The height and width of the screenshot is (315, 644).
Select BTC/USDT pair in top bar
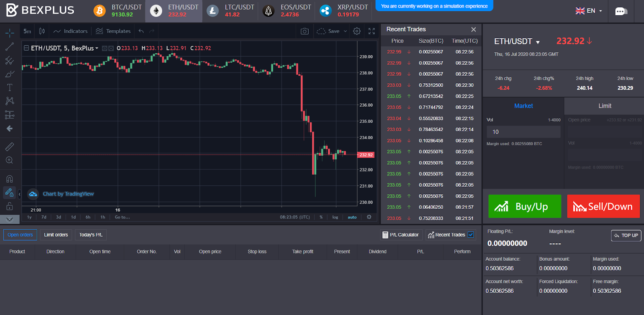click(118, 11)
